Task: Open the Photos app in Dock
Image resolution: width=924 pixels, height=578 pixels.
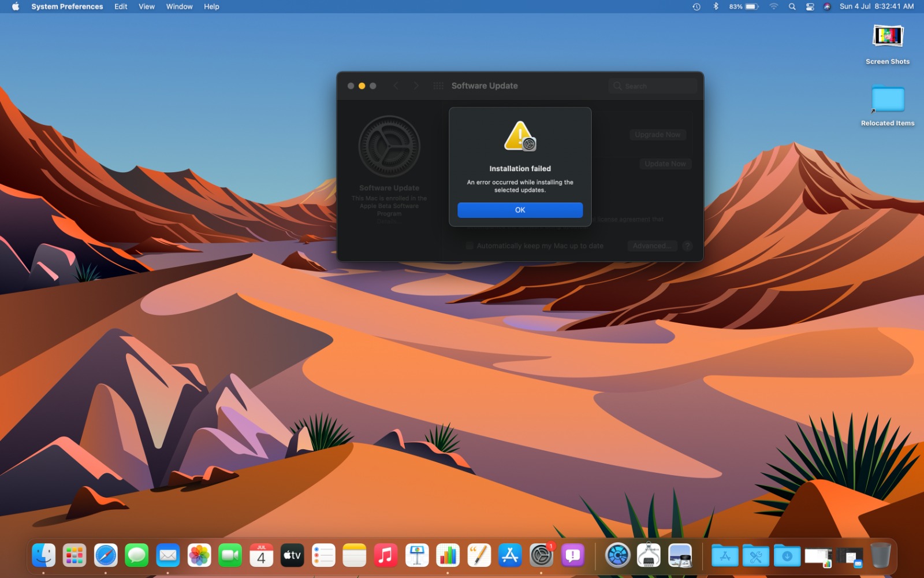Action: pos(199,555)
